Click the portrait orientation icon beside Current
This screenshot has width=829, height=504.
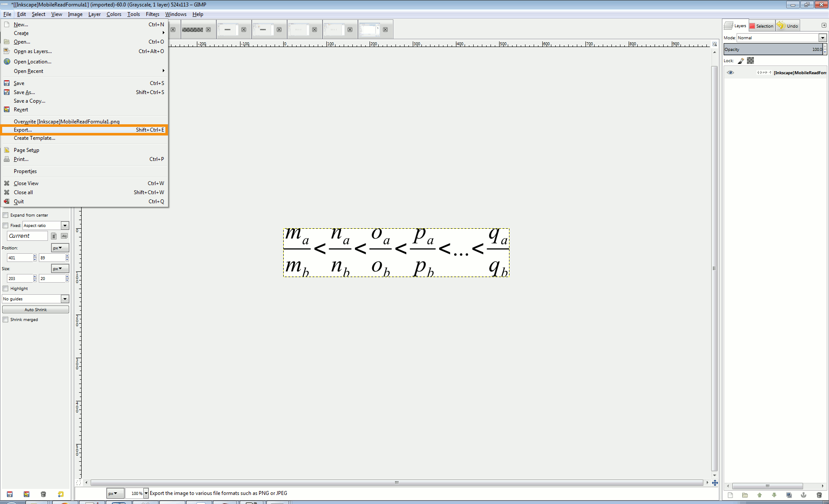pyautogui.click(x=54, y=236)
